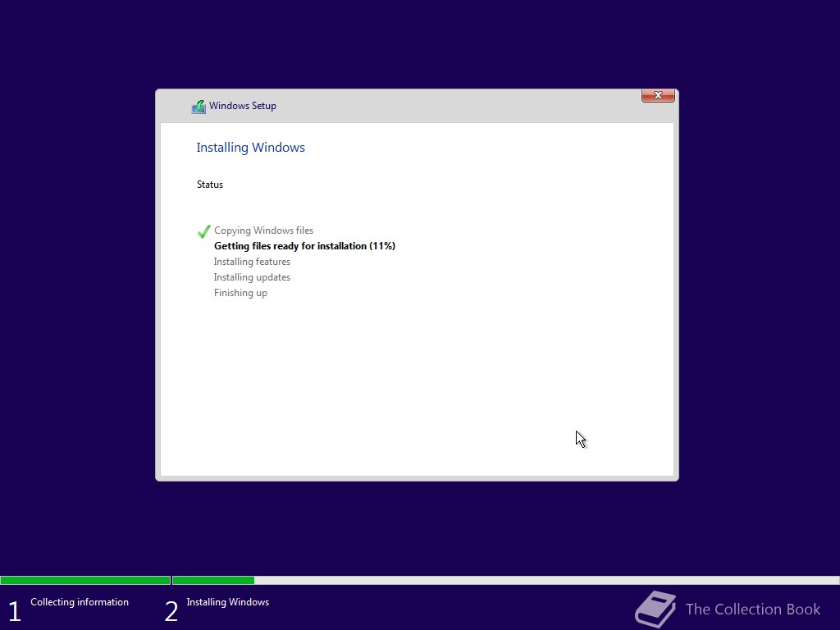Viewport: 840px width, 630px height.
Task: Click the 'Installing Windows' heading in the dialog
Action: point(250,148)
